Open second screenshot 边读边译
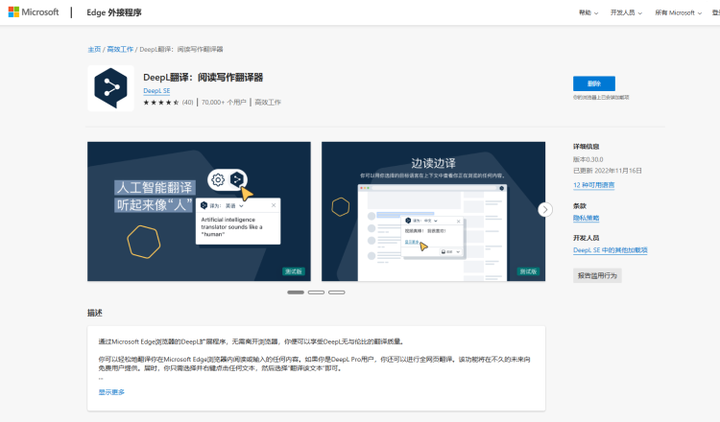The height and width of the screenshot is (422, 720). (x=433, y=211)
